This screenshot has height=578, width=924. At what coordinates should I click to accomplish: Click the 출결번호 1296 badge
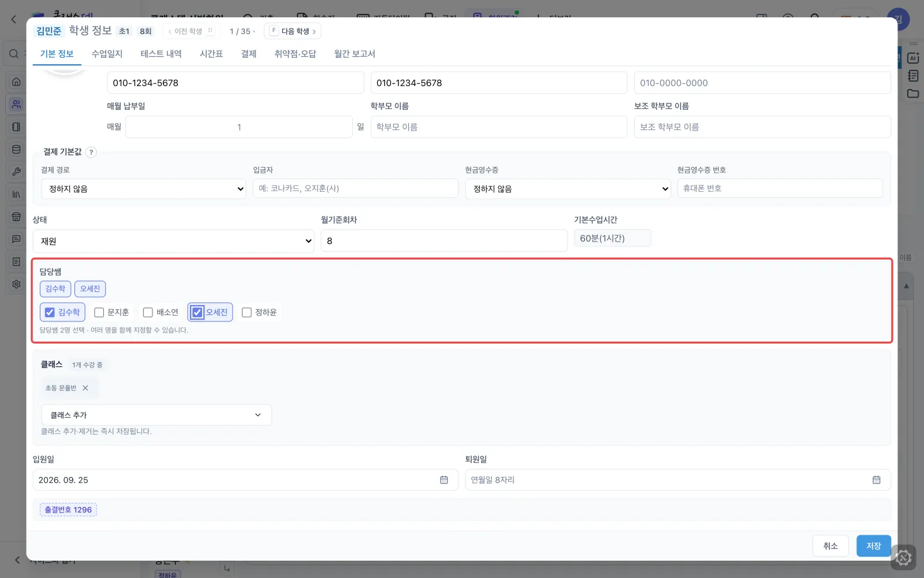point(68,510)
